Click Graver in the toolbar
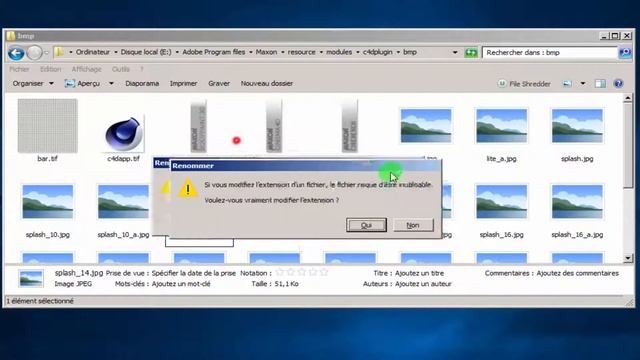 click(219, 83)
